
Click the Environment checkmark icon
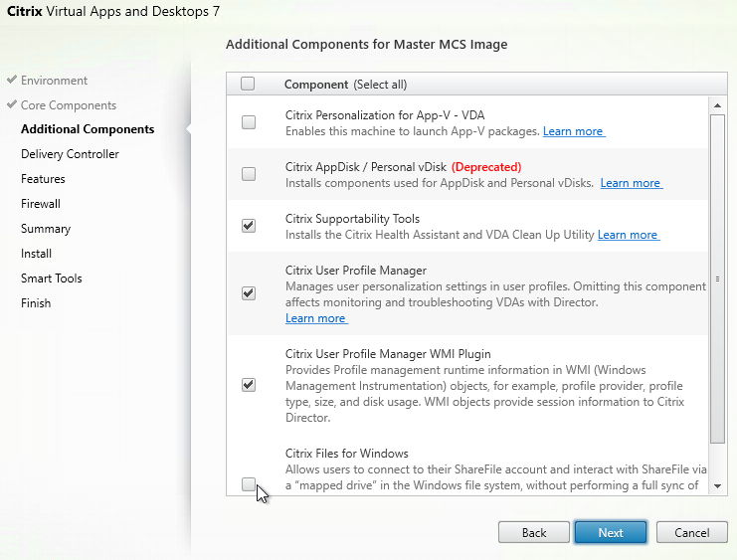pos(12,80)
